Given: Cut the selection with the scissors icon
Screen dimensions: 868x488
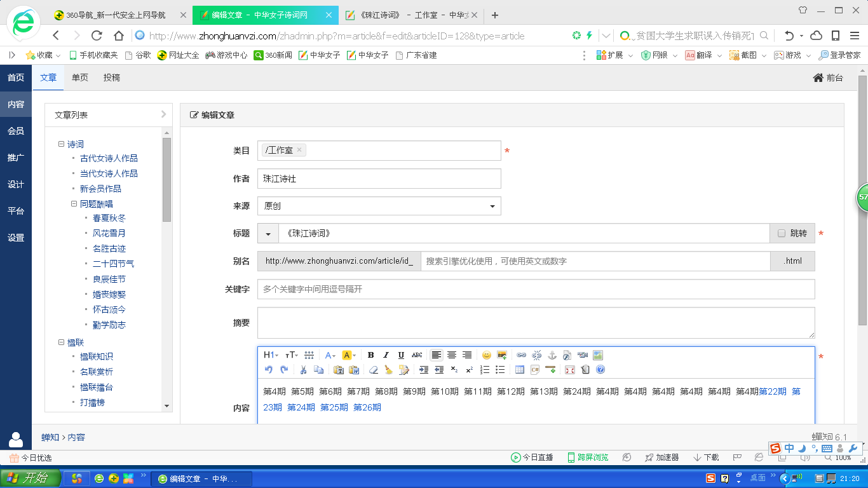Looking at the screenshot, I should tap(303, 370).
